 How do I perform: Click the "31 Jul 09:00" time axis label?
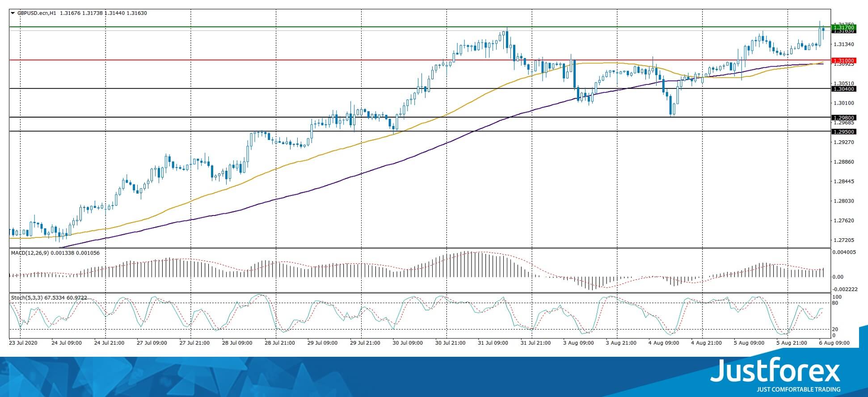click(493, 343)
